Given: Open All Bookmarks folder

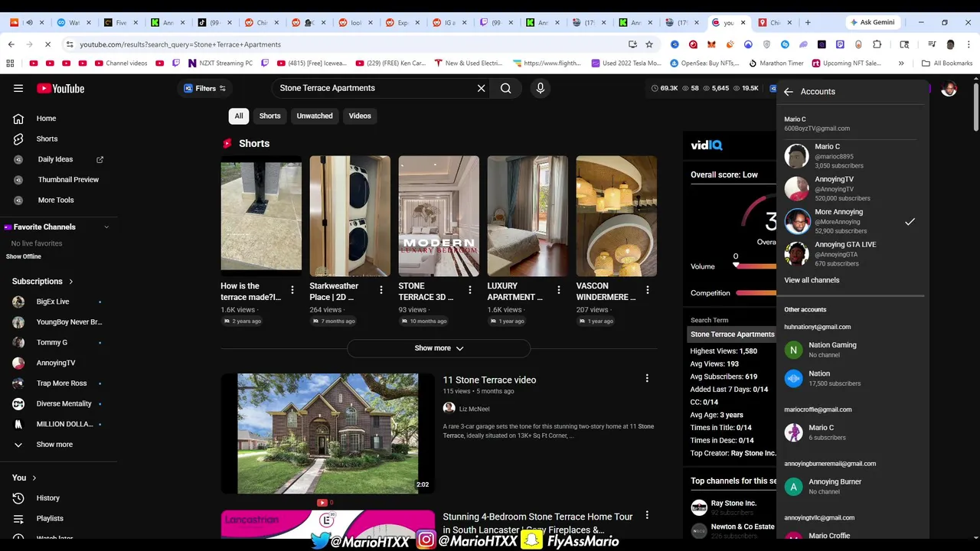Looking at the screenshot, I should [947, 63].
